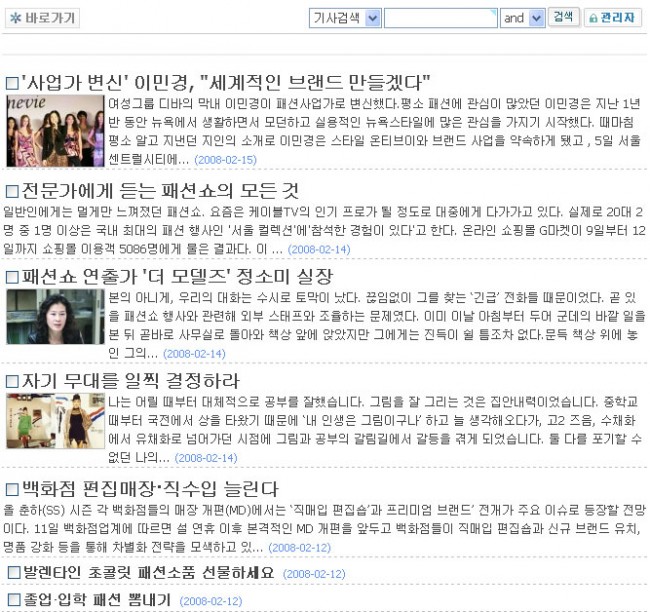Viewport: 650px width, 612px height.
Task: Click summary text starting 올 춘하(SS) 시즌
Action: [324, 529]
